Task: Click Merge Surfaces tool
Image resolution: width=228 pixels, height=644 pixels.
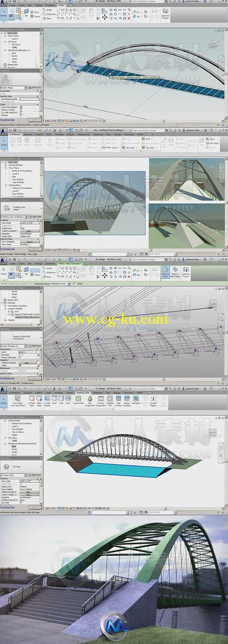Action: coord(127,401)
